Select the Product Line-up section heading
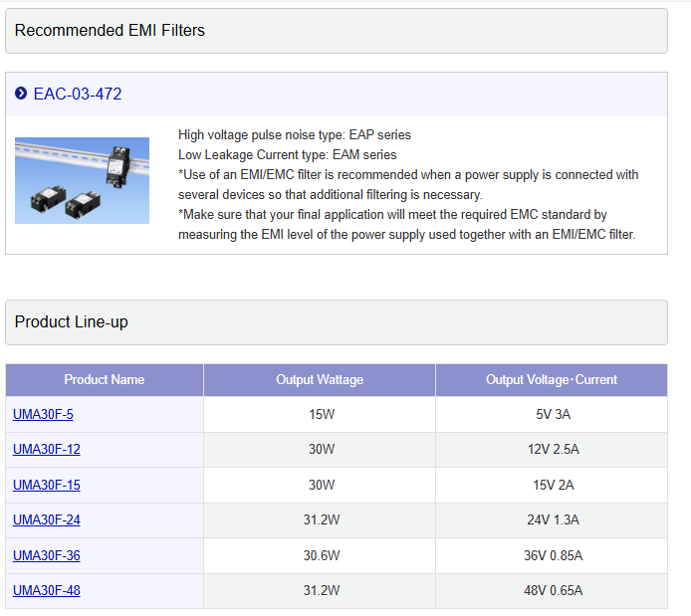Screen dimensions: 691x616 pyautogui.click(x=72, y=322)
